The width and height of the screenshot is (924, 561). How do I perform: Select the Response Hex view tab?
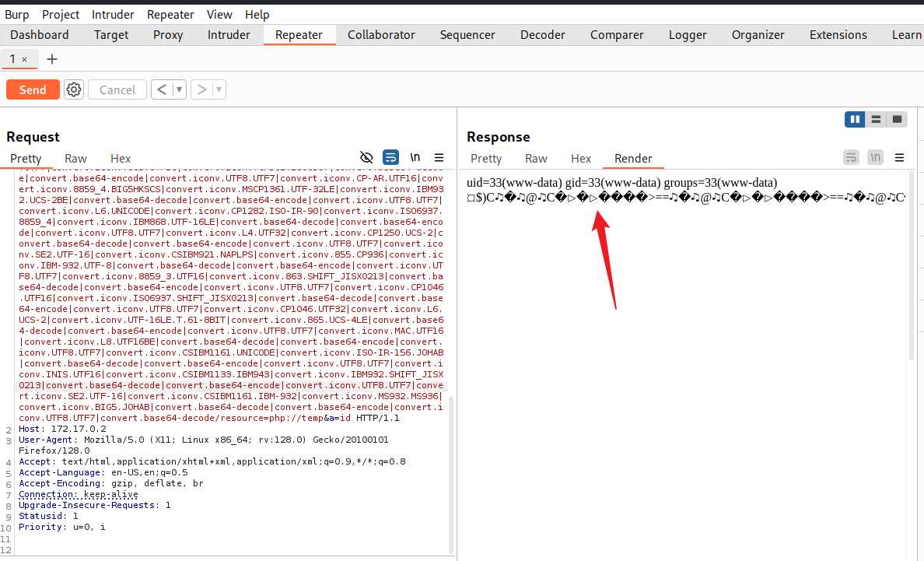point(580,159)
